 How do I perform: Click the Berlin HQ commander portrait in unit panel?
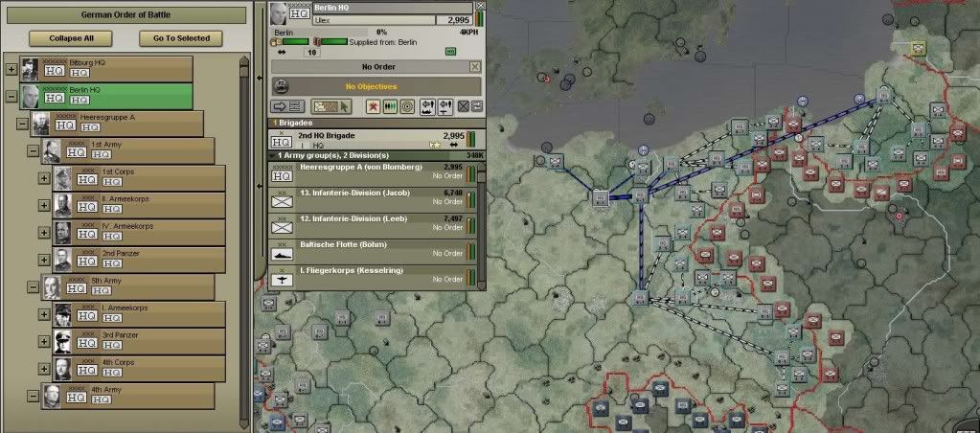pos(278,13)
